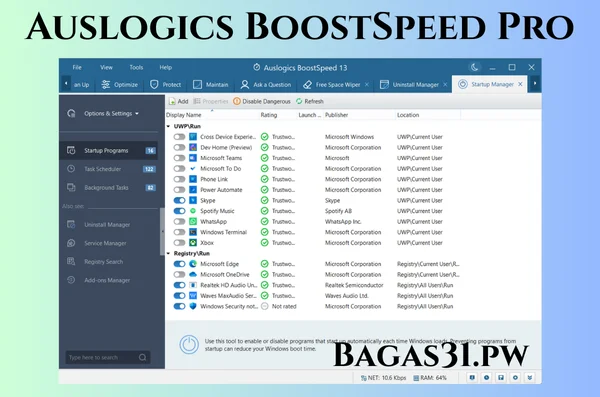
Task: Open Task Scheduler in sidebar
Action: [x=109, y=169]
